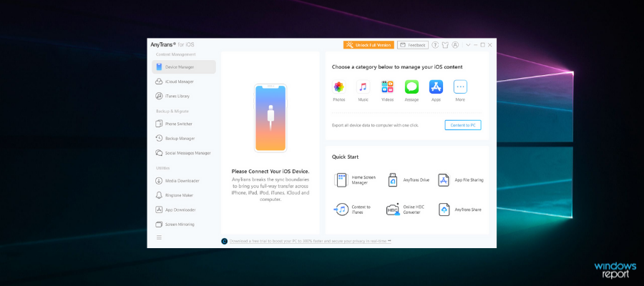
Task: Click the More categories icon
Action: 460,87
